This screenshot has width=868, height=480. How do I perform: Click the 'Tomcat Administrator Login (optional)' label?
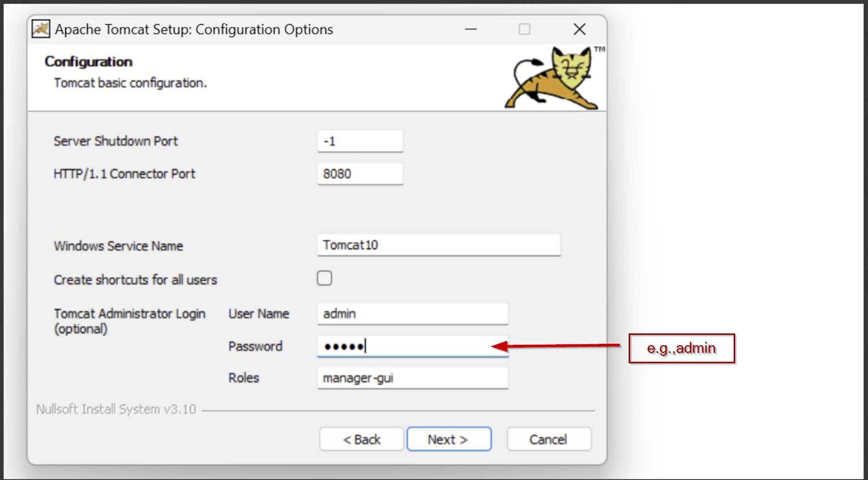[x=130, y=321]
